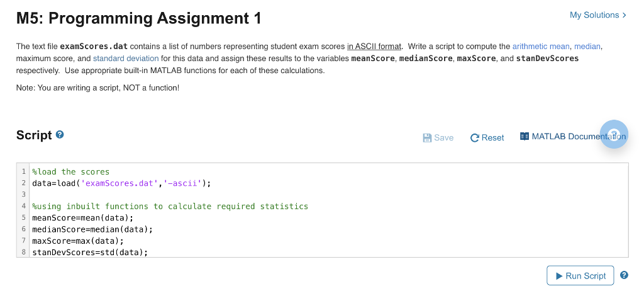Expand My Solutions via its chevron

tap(625, 15)
